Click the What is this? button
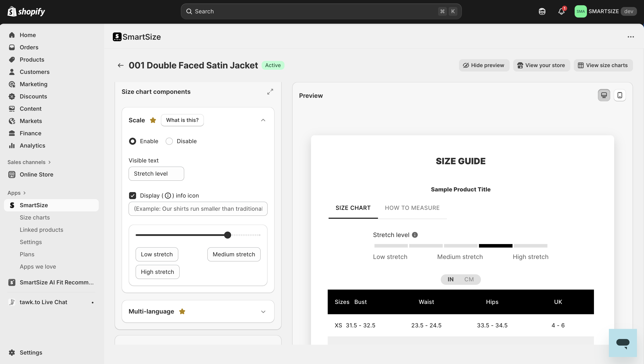This screenshot has height=364, width=644. pos(182,120)
